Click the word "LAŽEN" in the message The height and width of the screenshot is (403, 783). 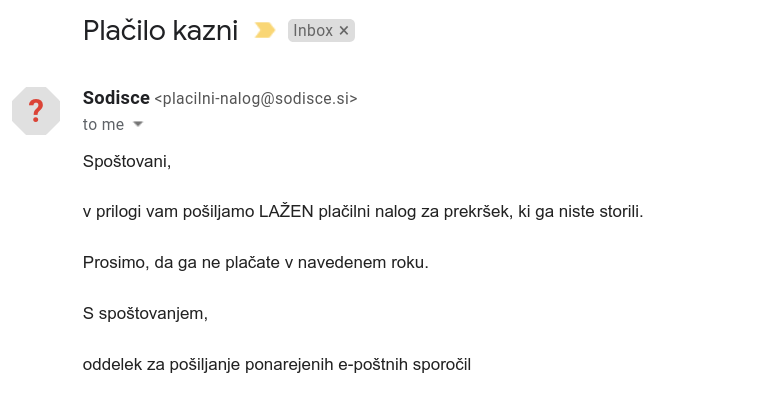[x=287, y=212]
